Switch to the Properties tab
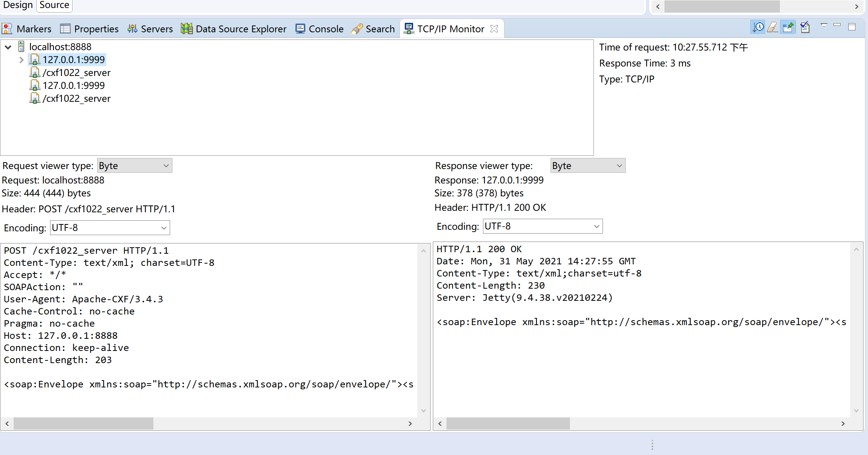868x455 pixels. 89,29
